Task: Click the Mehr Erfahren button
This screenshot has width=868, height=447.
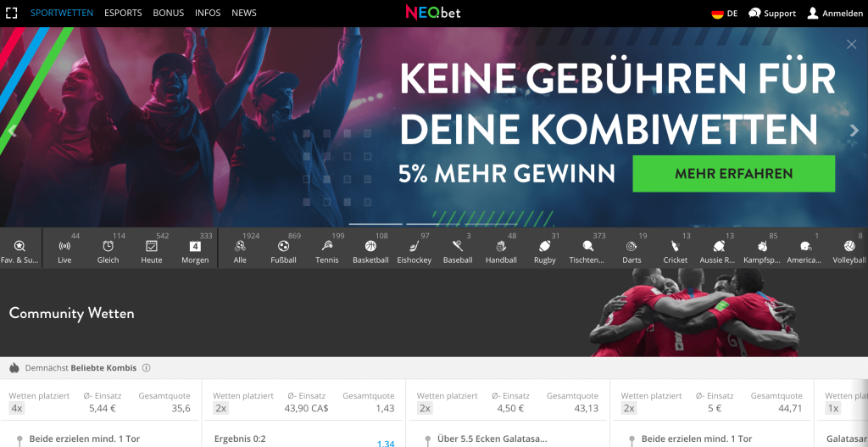Action: [x=733, y=173]
